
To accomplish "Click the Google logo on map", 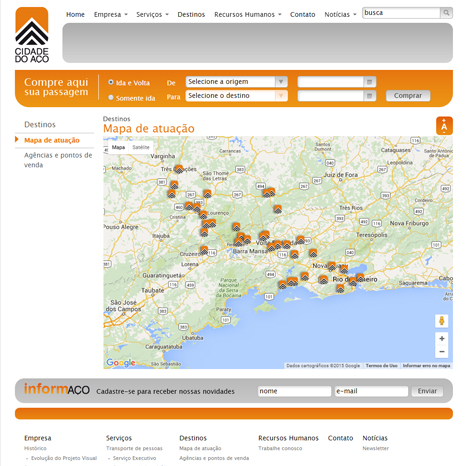I will [121, 362].
